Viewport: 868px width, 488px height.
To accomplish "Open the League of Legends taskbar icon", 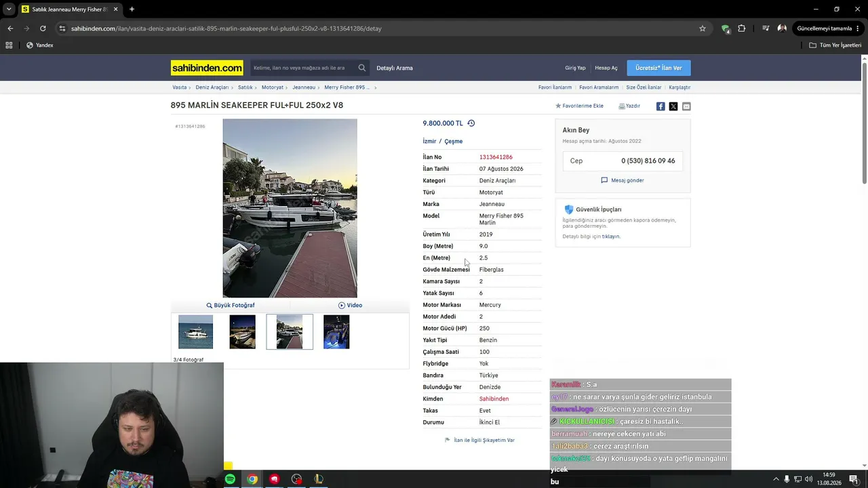I will pos(319,479).
